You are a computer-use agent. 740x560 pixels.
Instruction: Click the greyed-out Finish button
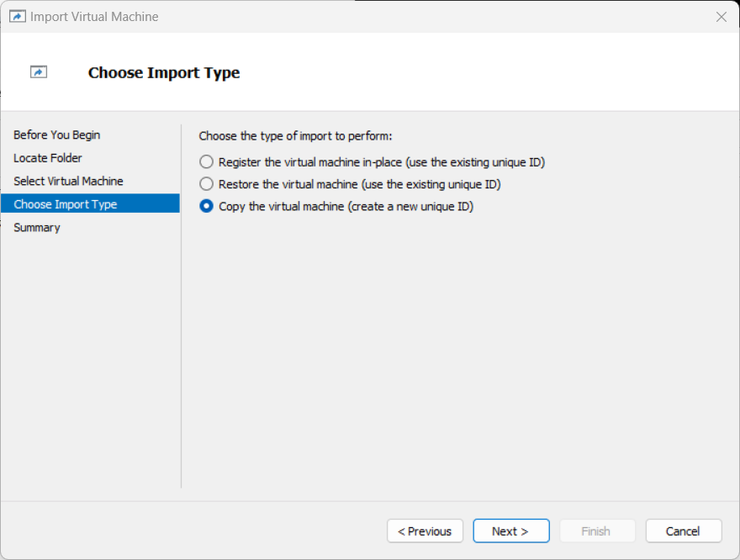coord(597,531)
